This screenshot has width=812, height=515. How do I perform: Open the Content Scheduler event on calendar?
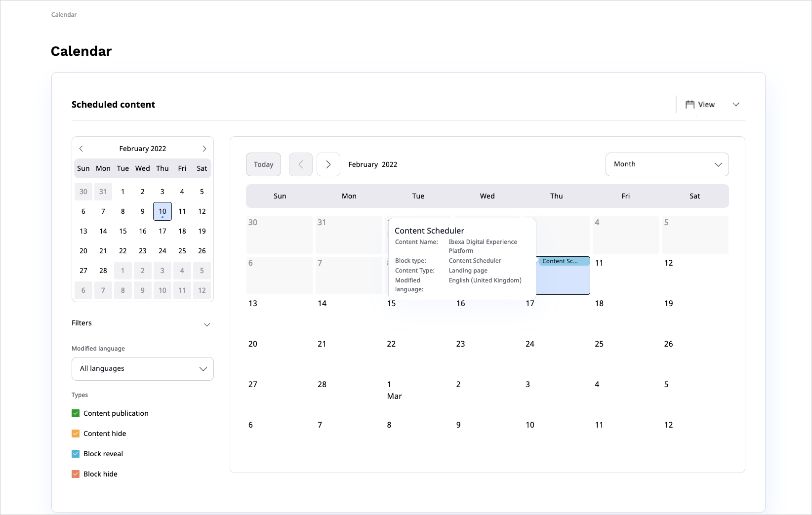click(564, 261)
